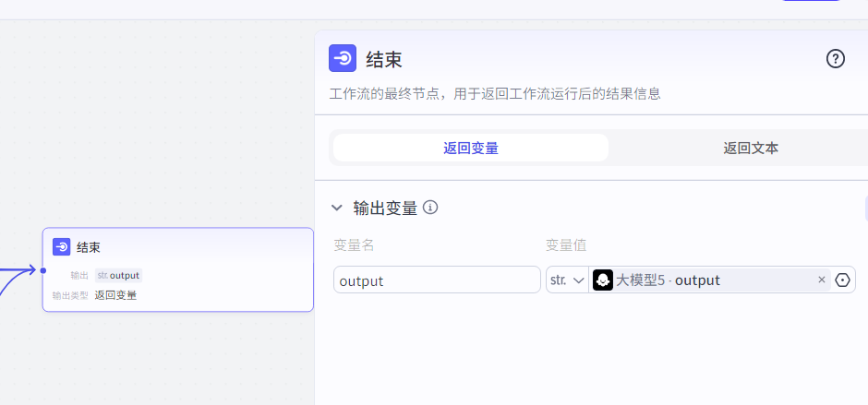This screenshot has height=405, width=868.
Task: Open the 大模型5 · output variable selector
Action: [711, 280]
